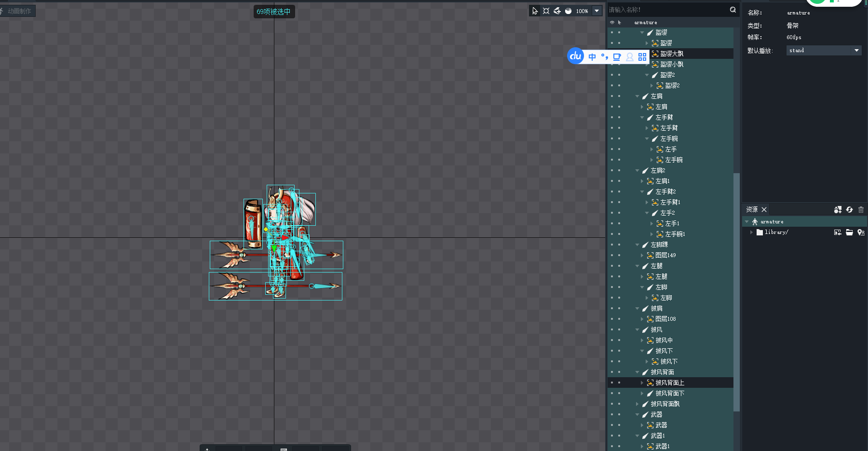
Task: Switch Chinese input mode in IME bar
Action: (592, 57)
